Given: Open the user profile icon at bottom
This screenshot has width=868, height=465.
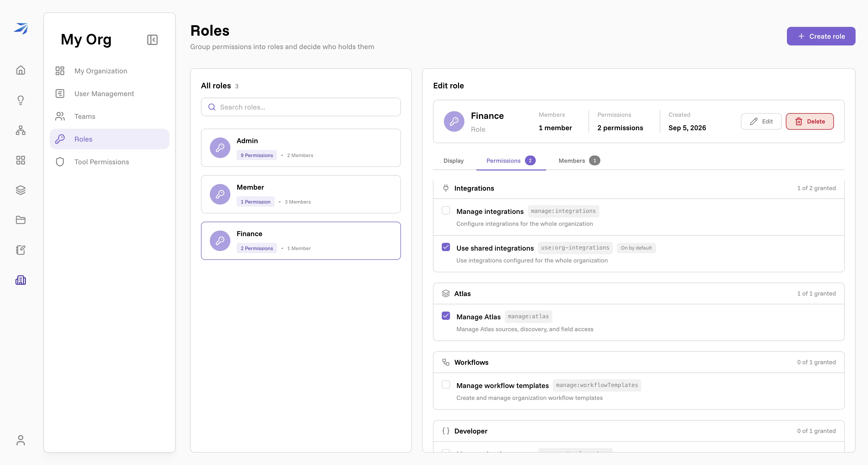Looking at the screenshot, I should [x=21, y=440].
